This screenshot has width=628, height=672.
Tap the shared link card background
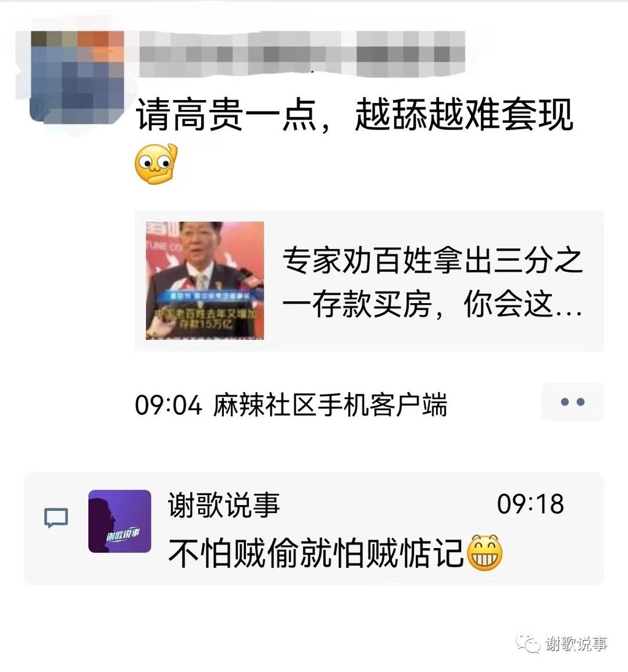[x=369, y=280]
